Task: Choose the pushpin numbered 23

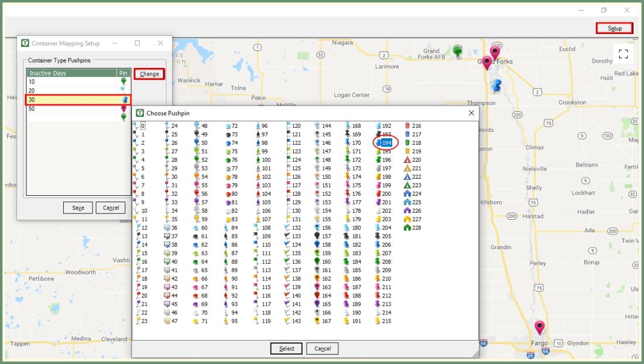Action: pyautogui.click(x=141, y=321)
